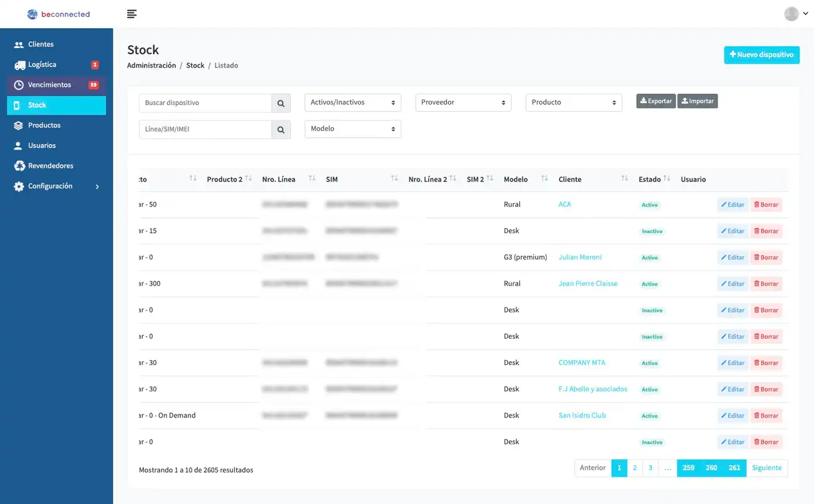Sort by Cliente column arrows
Viewport: 814px width, 504px height.
[624, 178]
